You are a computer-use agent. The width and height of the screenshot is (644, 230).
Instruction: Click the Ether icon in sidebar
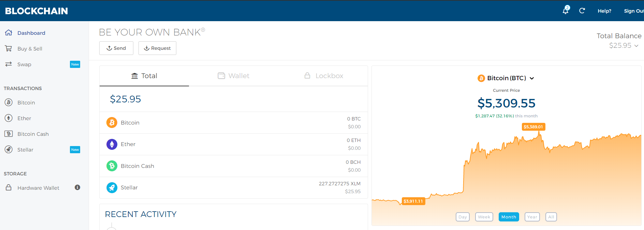click(x=9, y=118)
